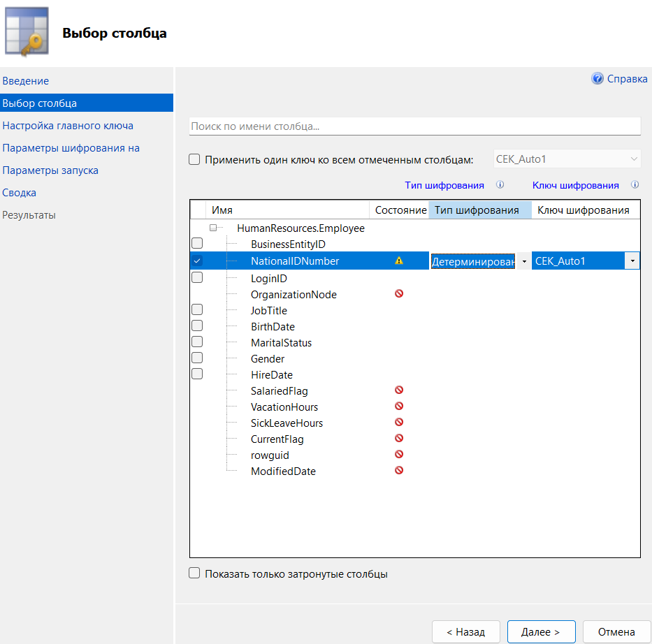Open Настройка главного ключа page

point(68,126)
